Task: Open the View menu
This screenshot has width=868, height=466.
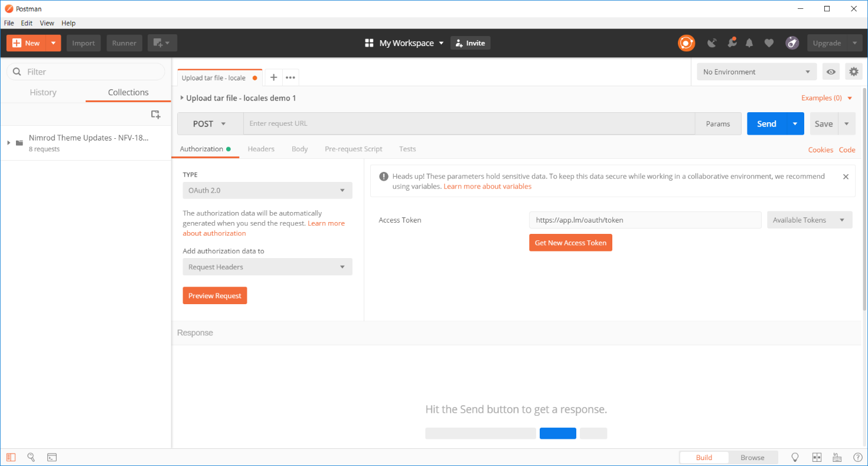Action: (x=47, y=23)
